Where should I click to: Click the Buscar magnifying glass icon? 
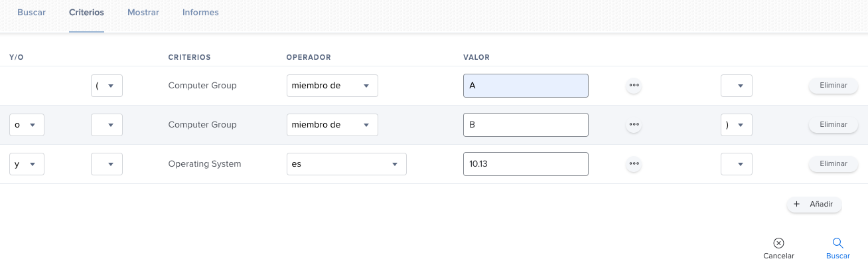pyautogui.click(x=837, y=243)
